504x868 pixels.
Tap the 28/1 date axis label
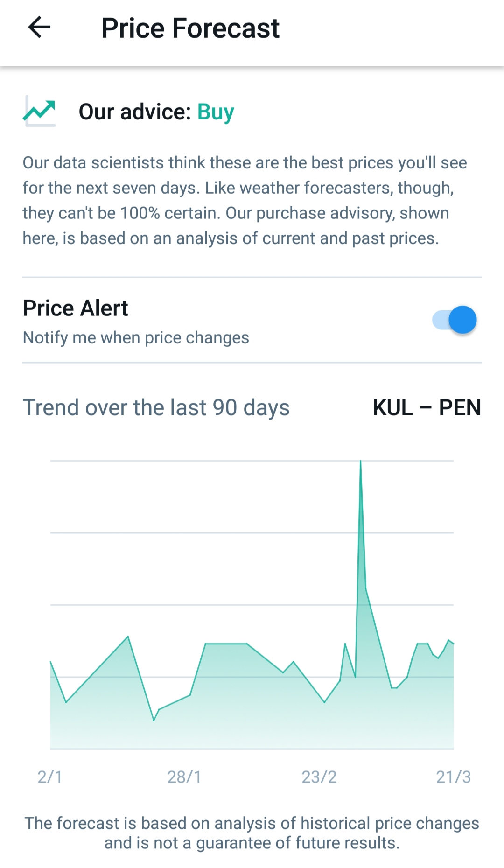184,777
